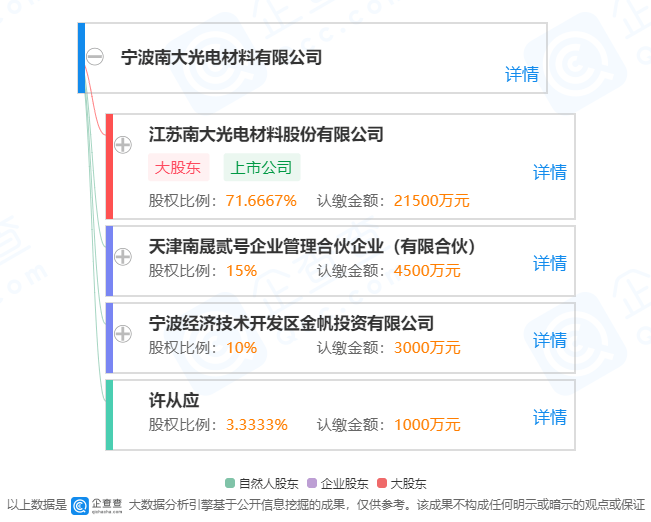
Task: Click the 15% equity ratio value
Action: [241, 271]
